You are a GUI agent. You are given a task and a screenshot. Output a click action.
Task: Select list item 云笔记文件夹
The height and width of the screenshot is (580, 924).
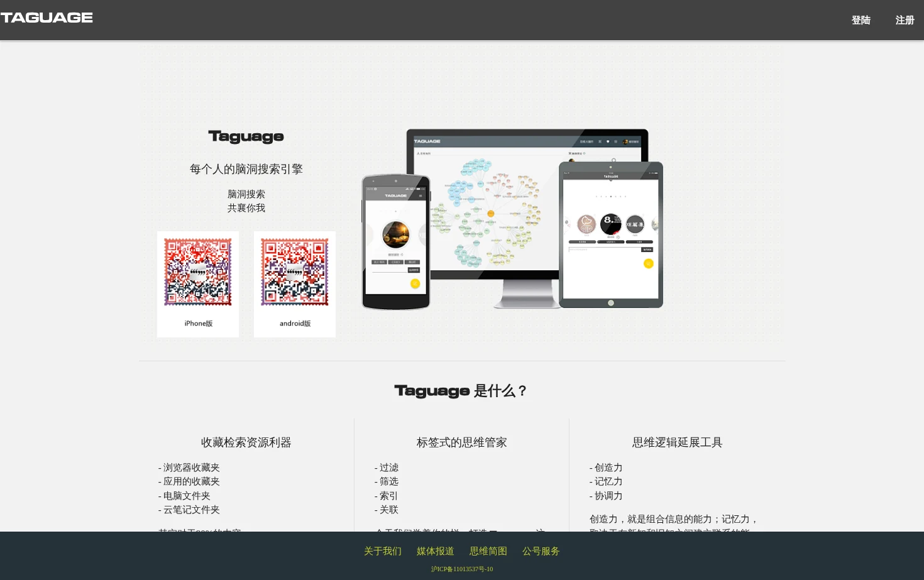[189, 510]
